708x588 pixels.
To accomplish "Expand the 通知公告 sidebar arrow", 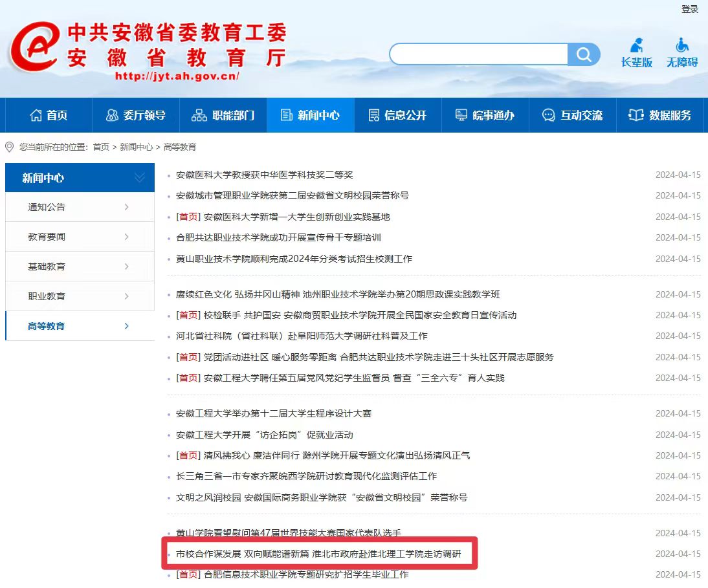I will point(126,207).
